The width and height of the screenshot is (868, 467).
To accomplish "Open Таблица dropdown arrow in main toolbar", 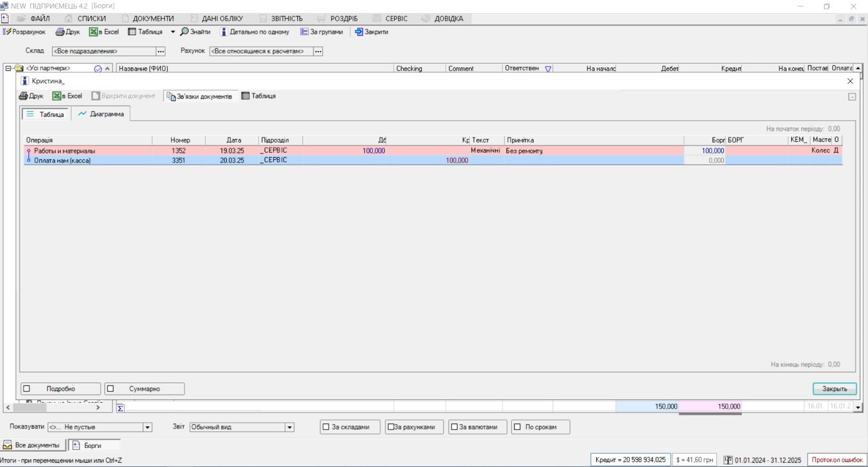I will [173, 32].
